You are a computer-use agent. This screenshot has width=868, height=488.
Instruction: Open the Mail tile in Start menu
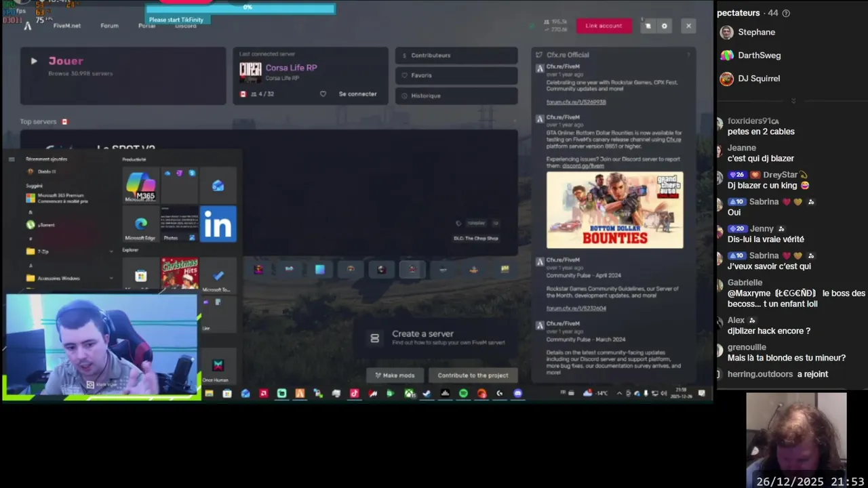pos(218,185)
